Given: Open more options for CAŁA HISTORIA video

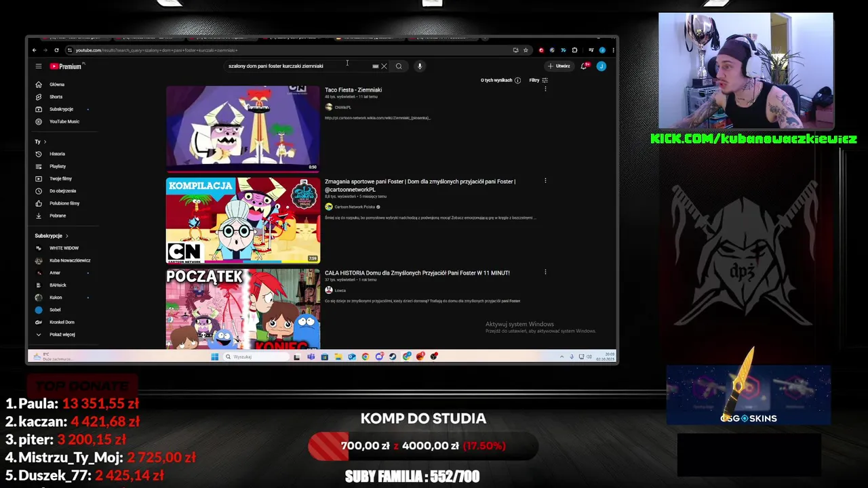Looking at the screenshot, I should (545, 272).
